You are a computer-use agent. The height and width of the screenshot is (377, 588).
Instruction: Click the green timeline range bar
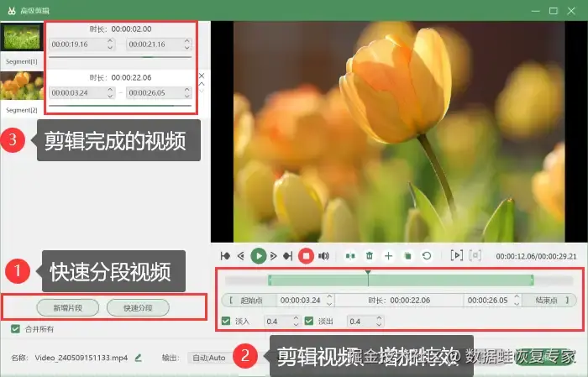point(401,280)
